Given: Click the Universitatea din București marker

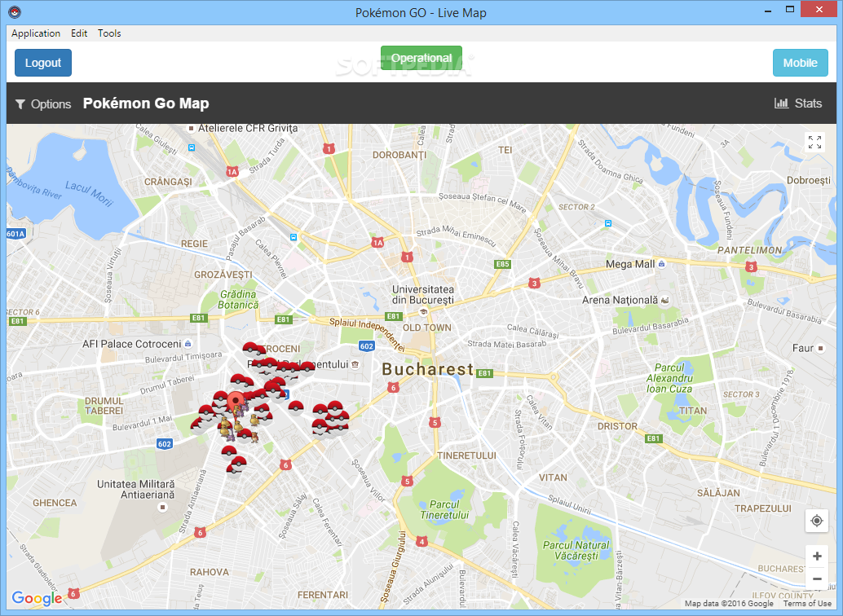Looking at the screenshot, I should pos(423,312).
